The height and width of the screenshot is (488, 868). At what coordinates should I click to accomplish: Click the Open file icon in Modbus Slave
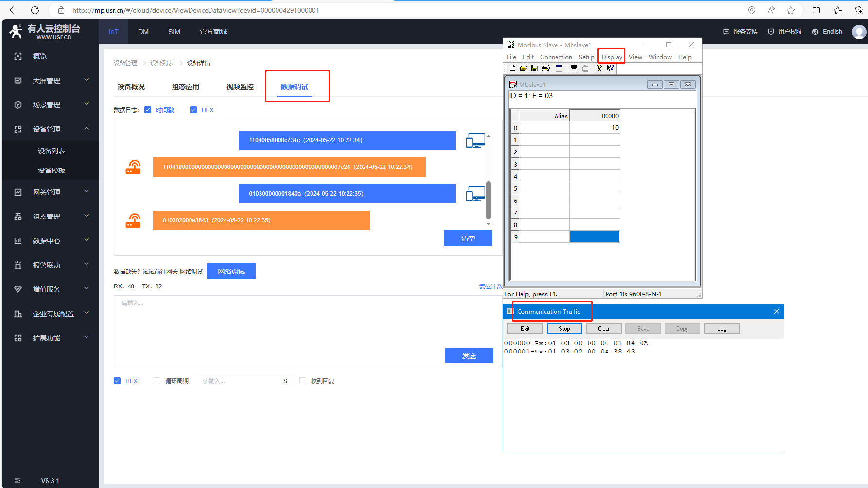tap(523, 68)
